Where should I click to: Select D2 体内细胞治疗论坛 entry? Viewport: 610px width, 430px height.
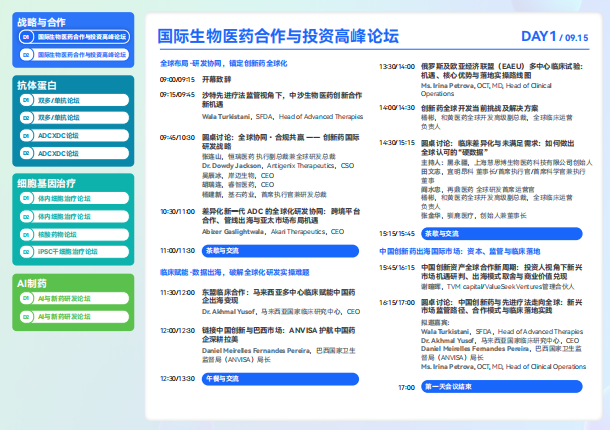[x=74, y=216]
